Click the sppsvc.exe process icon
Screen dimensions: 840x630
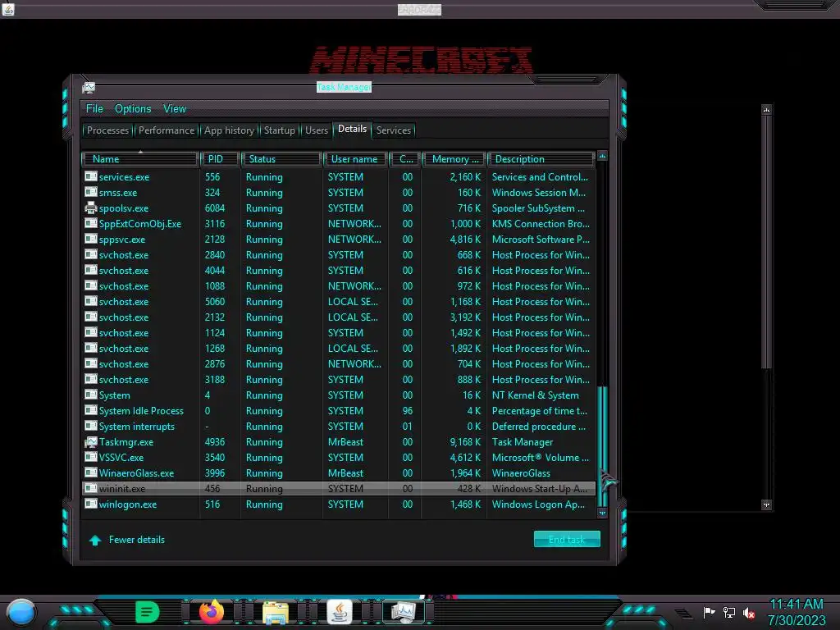tap(90, 239)
